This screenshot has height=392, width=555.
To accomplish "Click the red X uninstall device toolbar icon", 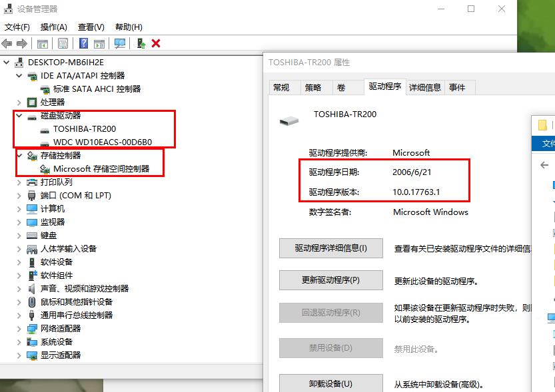I will coord(156,43).
